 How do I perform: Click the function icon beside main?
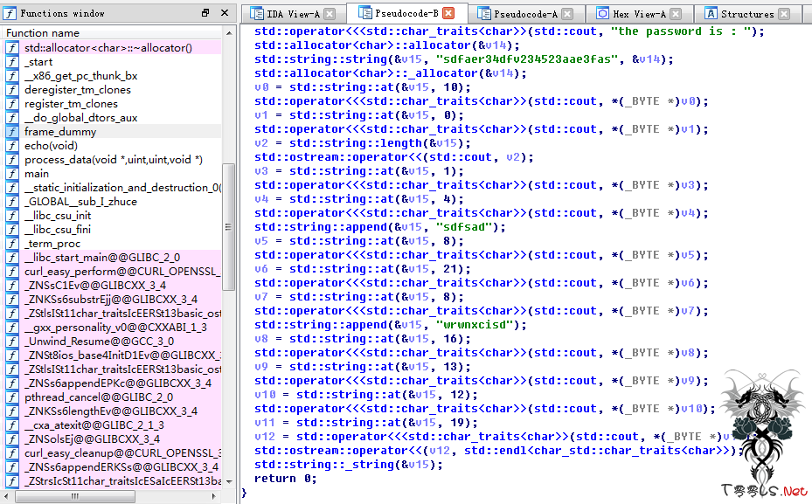click(12, 173)
